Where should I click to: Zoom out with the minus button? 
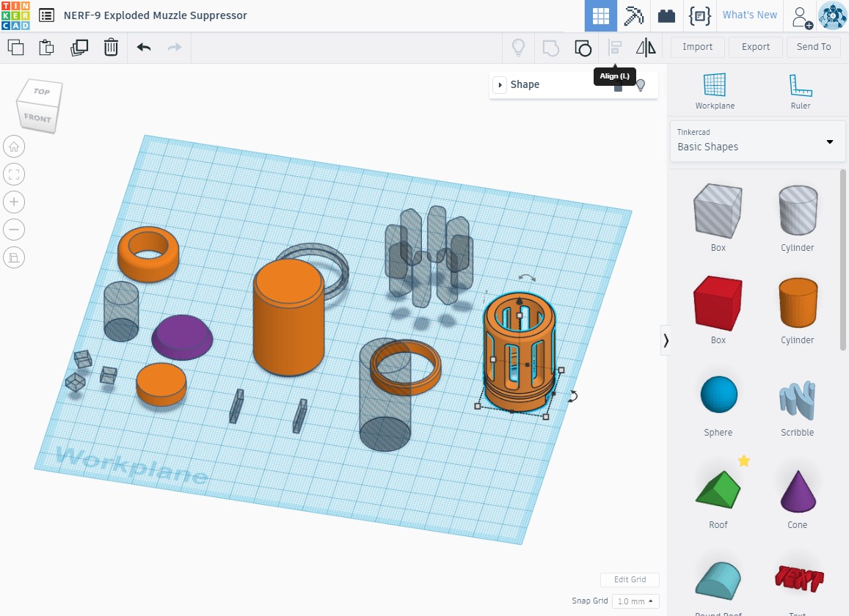tap(14, 230)
